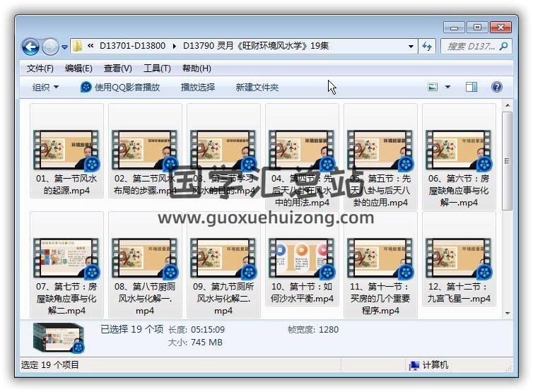Toggle the preview pane icon
Viewport: 533px width, 392px height.
(x=471, y=88)
